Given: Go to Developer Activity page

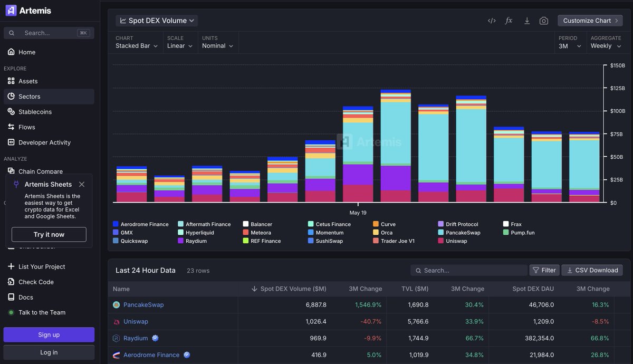Looking at the screenshot, I should 44,142.
